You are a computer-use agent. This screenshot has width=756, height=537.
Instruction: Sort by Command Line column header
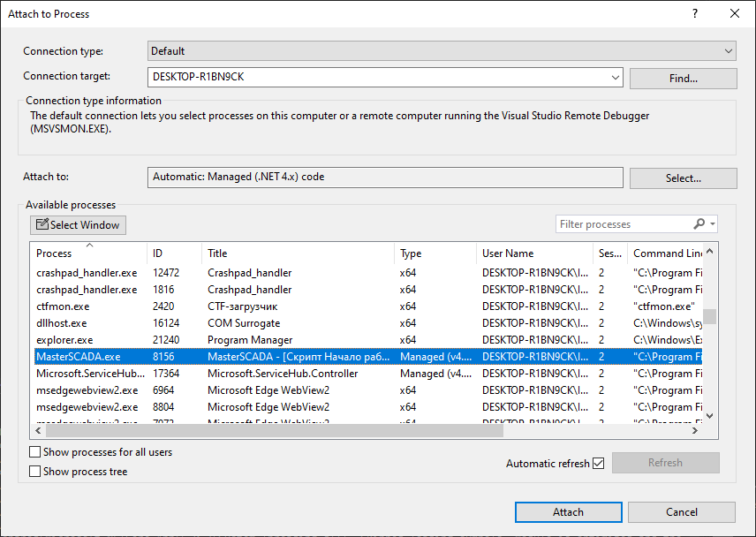665,253
